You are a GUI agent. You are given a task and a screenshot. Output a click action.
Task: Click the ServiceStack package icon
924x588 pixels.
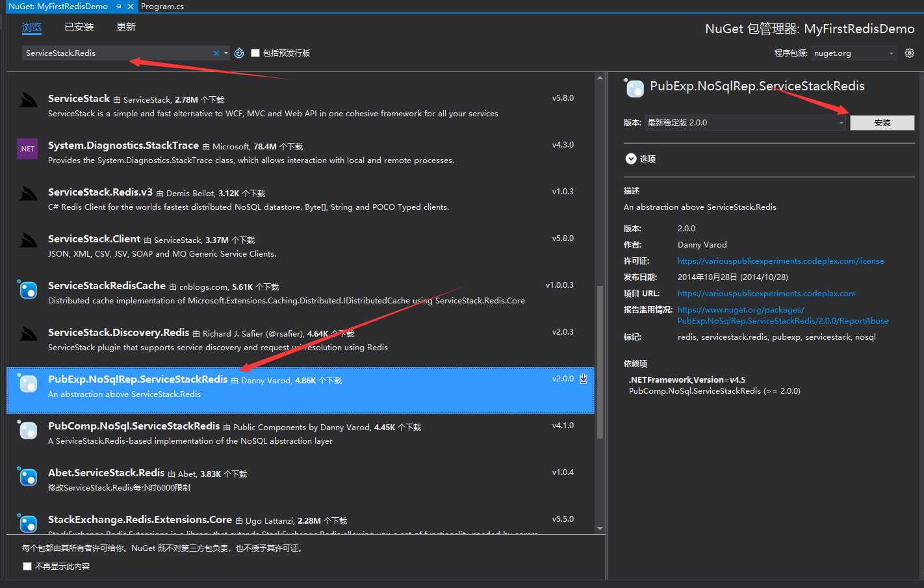28,101
